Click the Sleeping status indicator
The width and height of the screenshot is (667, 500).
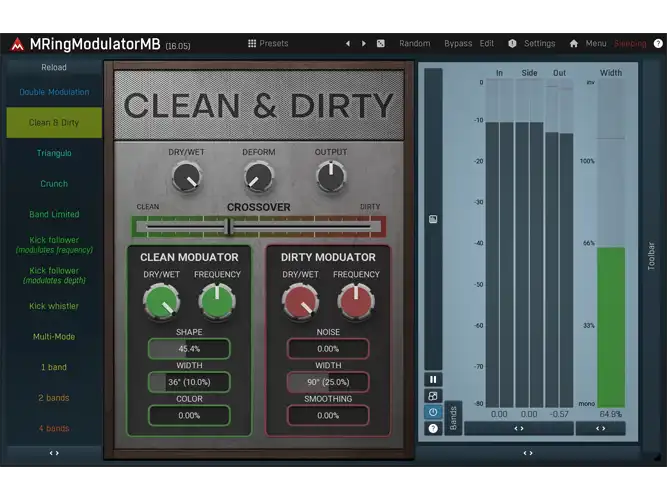(630, 43)
